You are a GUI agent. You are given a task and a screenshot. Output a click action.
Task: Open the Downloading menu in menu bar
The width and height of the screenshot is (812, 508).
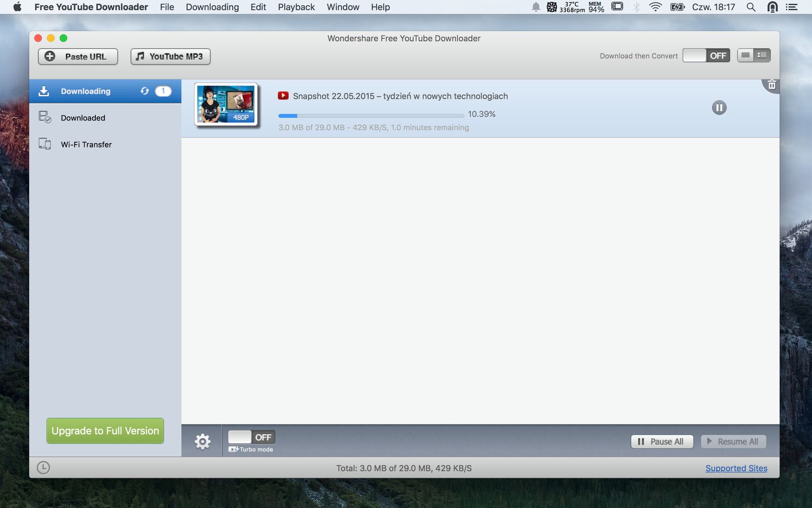click(x=212, y=7)
